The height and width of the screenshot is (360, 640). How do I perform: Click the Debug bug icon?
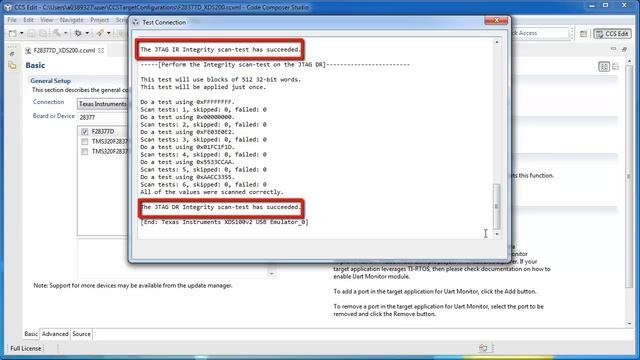(78, 33)
